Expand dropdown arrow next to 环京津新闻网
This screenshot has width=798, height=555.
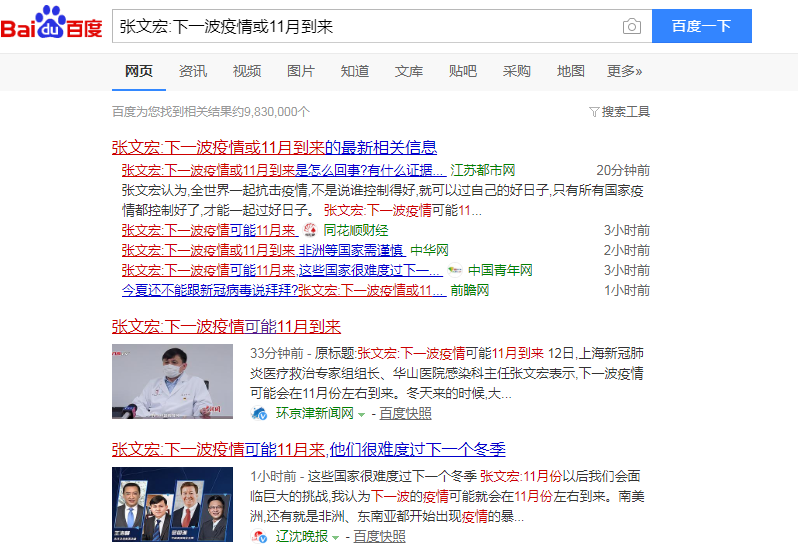[x=361, y=415]
